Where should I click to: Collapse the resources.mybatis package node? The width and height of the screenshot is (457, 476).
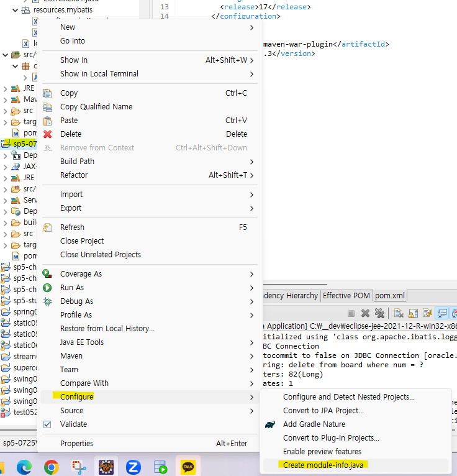tap(15, 10)
